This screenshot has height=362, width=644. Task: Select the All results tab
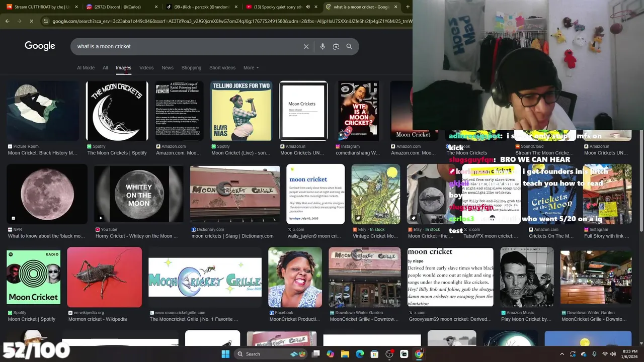coord(105,68)
